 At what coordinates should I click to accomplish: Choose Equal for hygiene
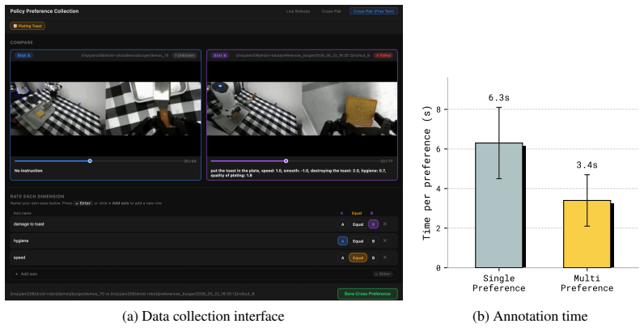pyautogui.click(x=358, y=241)
